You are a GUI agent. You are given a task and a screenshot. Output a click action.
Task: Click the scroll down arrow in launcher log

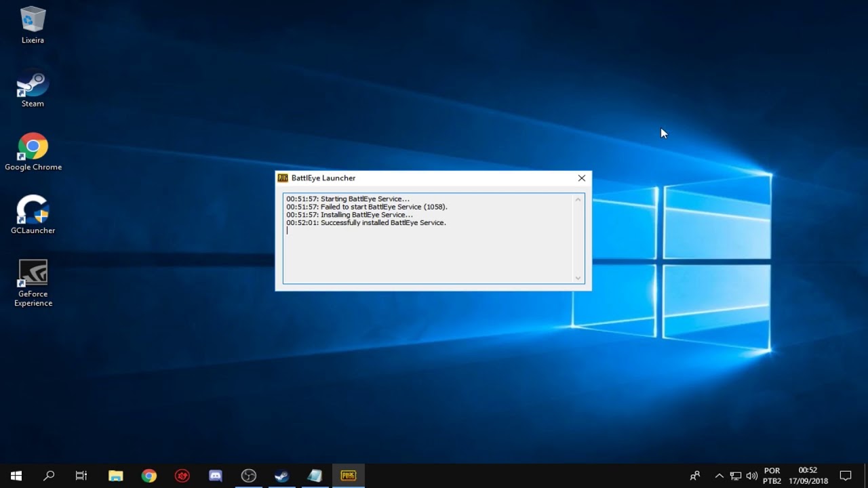(578, 278)
